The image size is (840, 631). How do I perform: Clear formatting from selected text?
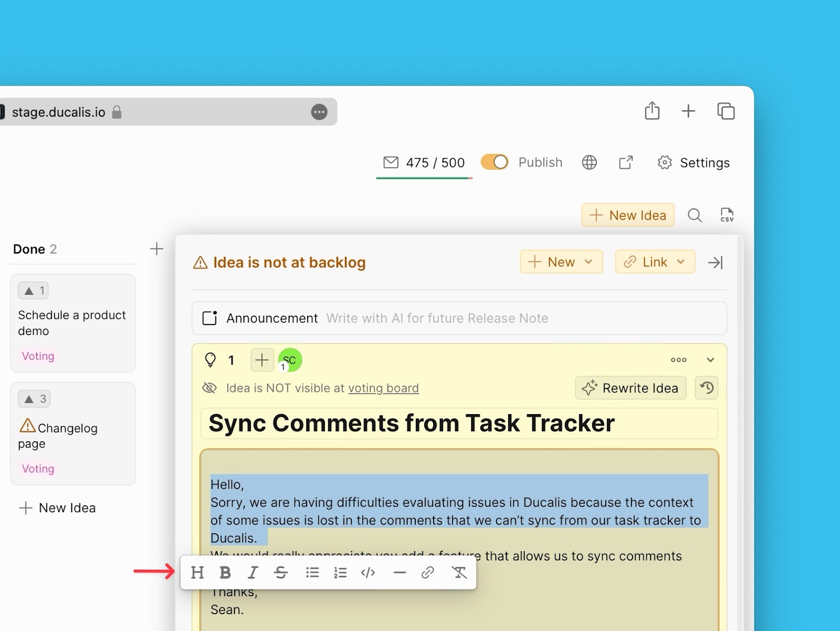[459, 572]
